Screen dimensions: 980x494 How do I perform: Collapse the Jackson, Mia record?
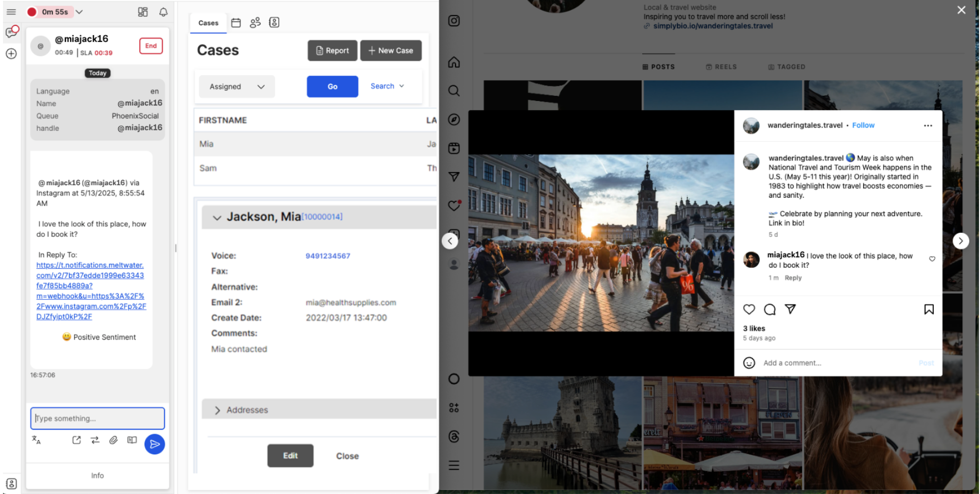click(217, 218)
